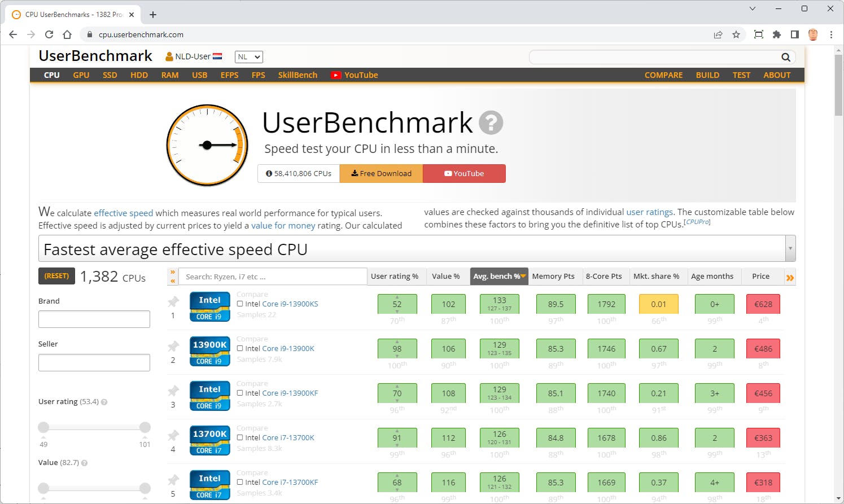This screenshot has height=504, width=844.
Task: Click the browser back arrow
Action: [x=13, y=34]
